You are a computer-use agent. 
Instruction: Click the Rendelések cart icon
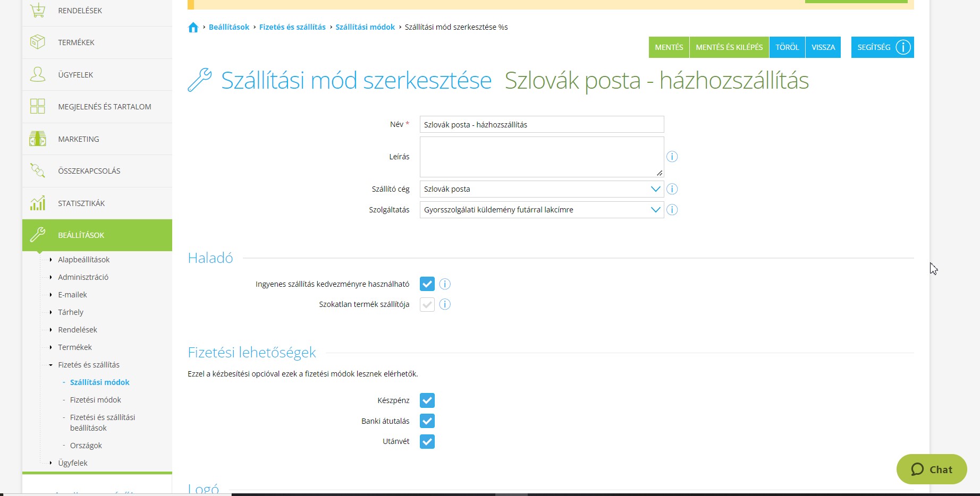tap(38, 10)
